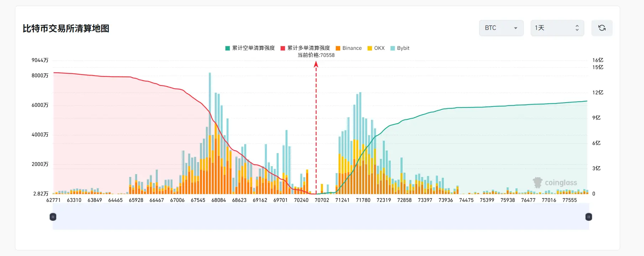The width and height of the screenshot is (644, 256).
Task: Click right axis value 3亿
Action: [596, 168]
